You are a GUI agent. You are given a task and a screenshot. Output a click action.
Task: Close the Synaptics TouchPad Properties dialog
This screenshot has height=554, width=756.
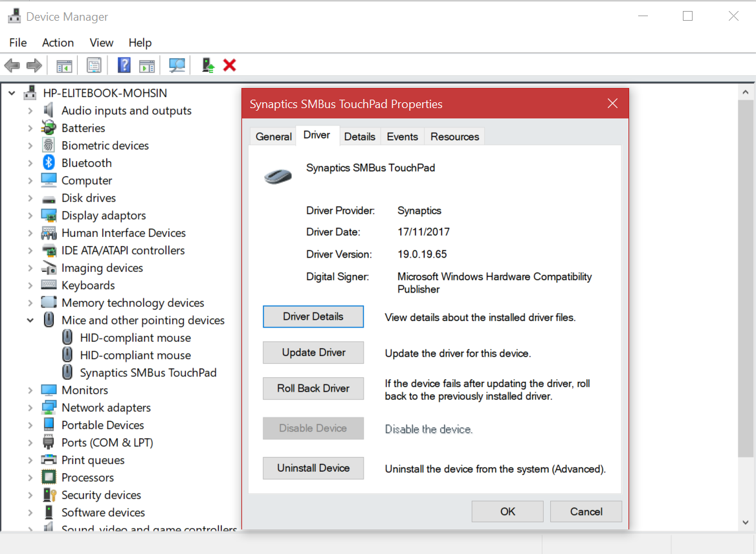coord(612,103)
